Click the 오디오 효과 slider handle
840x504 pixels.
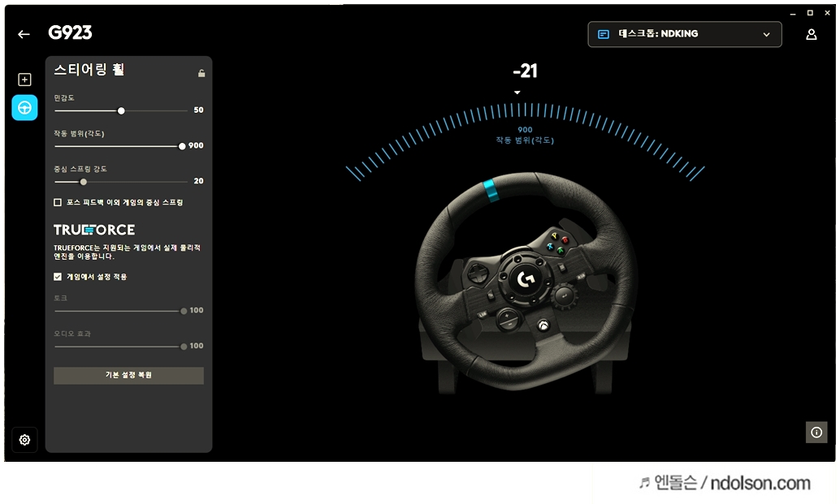pos(184,347)
